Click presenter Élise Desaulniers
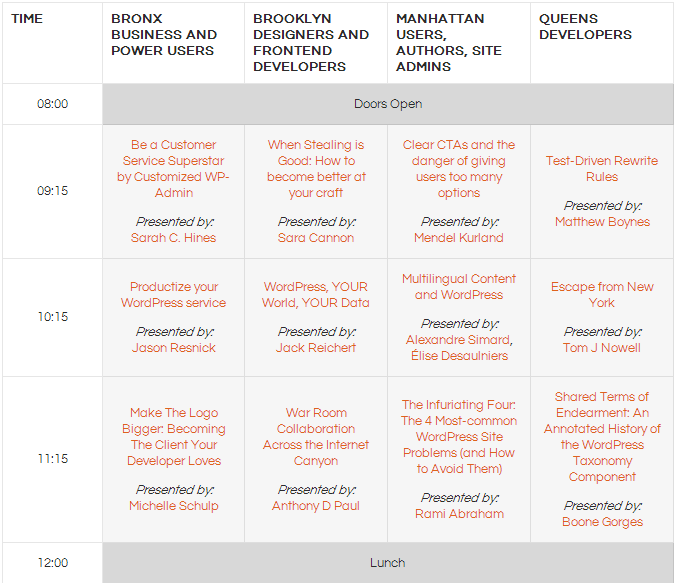674x583 pixels. coord(459,356)
